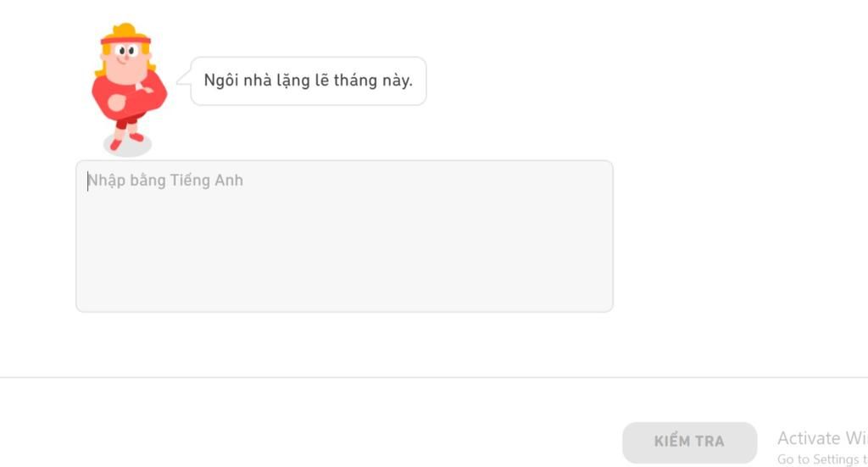This screenshot has width=868, height=467.
Task: Click the word "này" in the sentence
Action: click(393, 81)
